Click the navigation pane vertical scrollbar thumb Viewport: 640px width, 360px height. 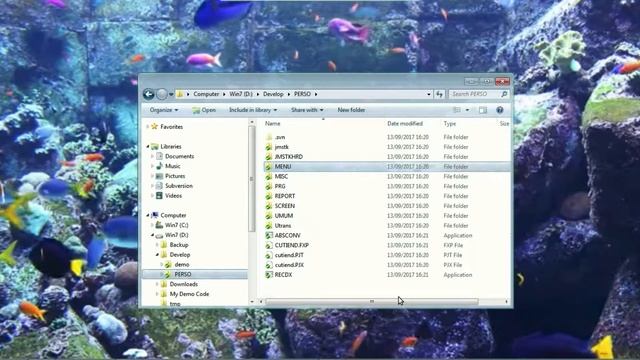[251, 179]
